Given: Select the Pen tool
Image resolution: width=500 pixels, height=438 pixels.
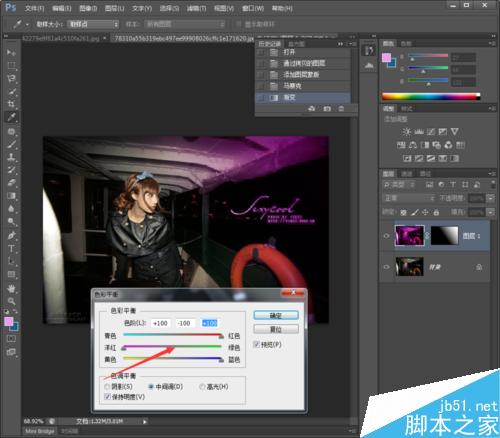Looking at the screenshot, I should coord(11,235).
